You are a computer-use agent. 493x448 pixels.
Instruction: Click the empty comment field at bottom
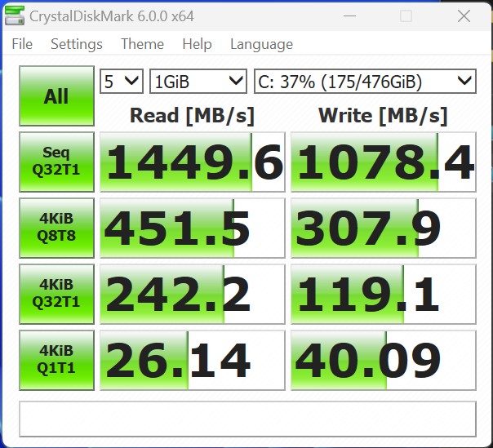(x=248, y=419)
